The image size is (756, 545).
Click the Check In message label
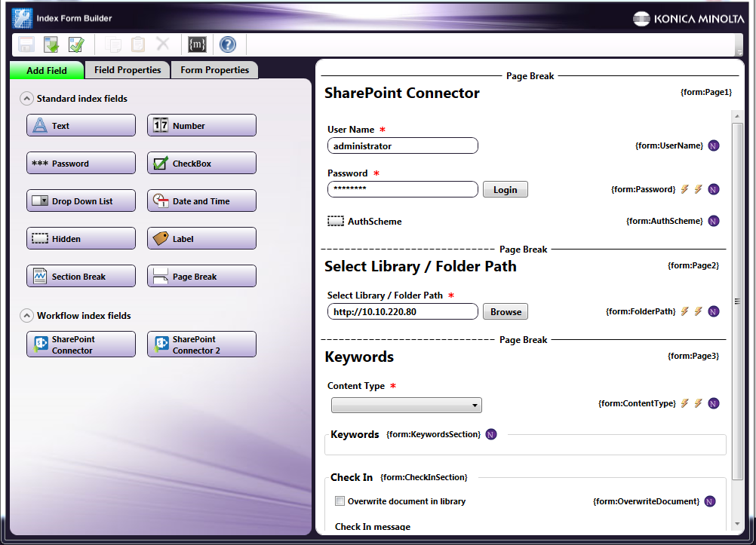373,527
